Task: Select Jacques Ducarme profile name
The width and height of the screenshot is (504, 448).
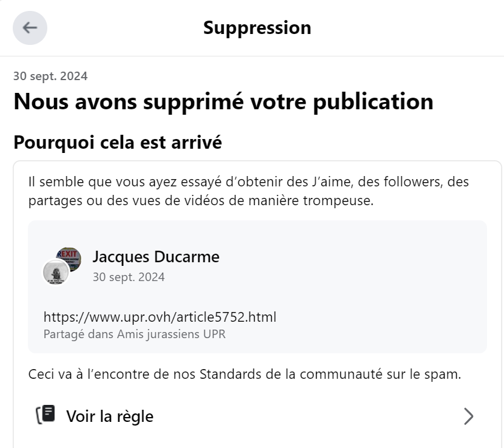Action: pyautogui.click(x=156, y=257)
